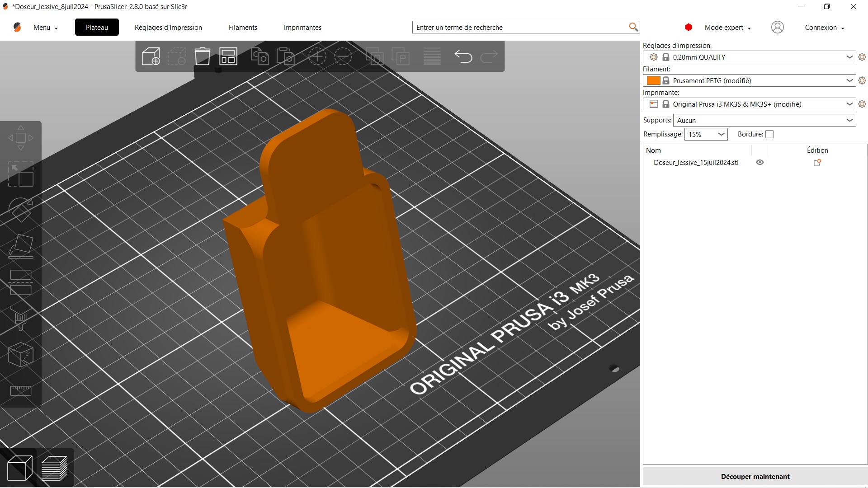Open the Supports dropdown showing Aucun

[849, 120]
